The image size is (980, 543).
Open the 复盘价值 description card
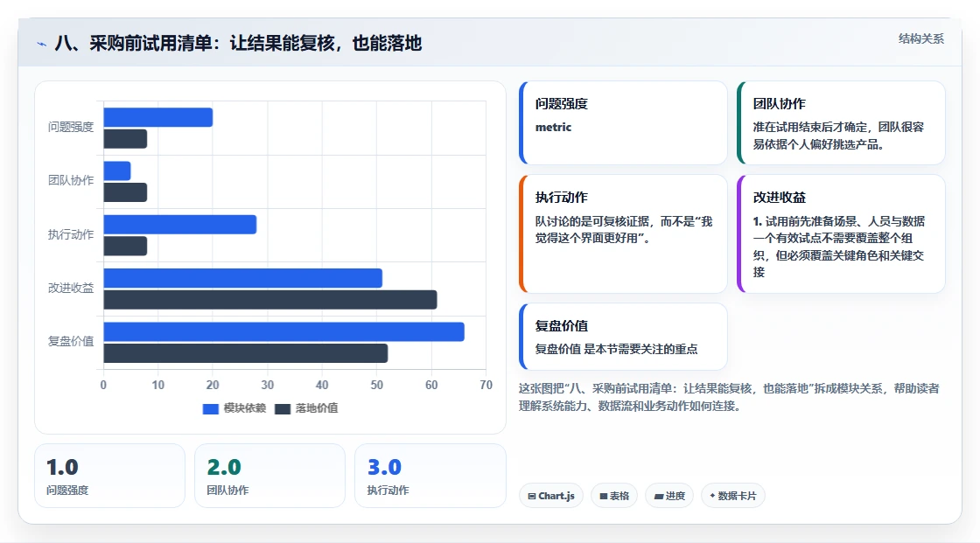[623, 336]
